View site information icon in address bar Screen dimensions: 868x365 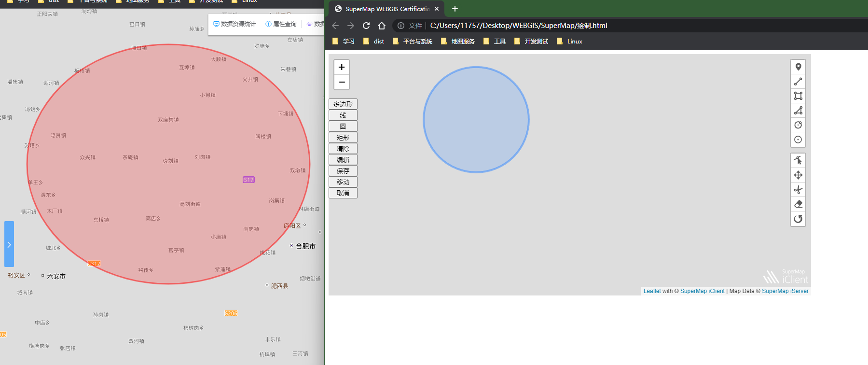coord(401,26)
